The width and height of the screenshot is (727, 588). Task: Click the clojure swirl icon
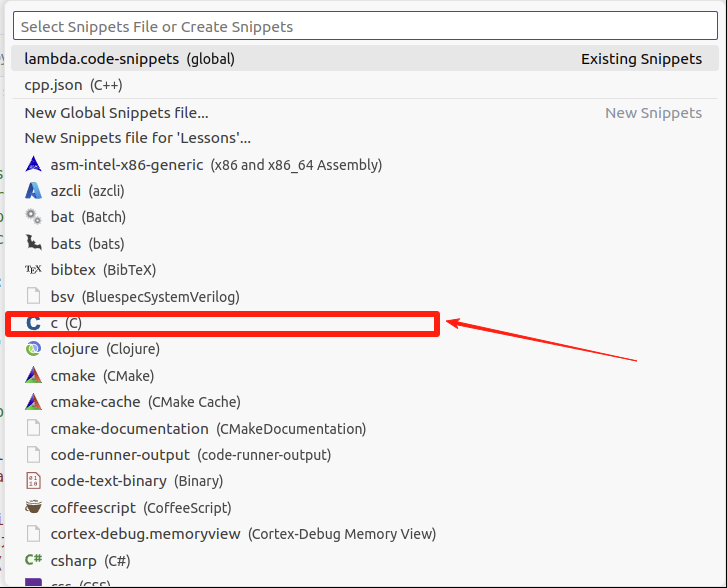33,349
